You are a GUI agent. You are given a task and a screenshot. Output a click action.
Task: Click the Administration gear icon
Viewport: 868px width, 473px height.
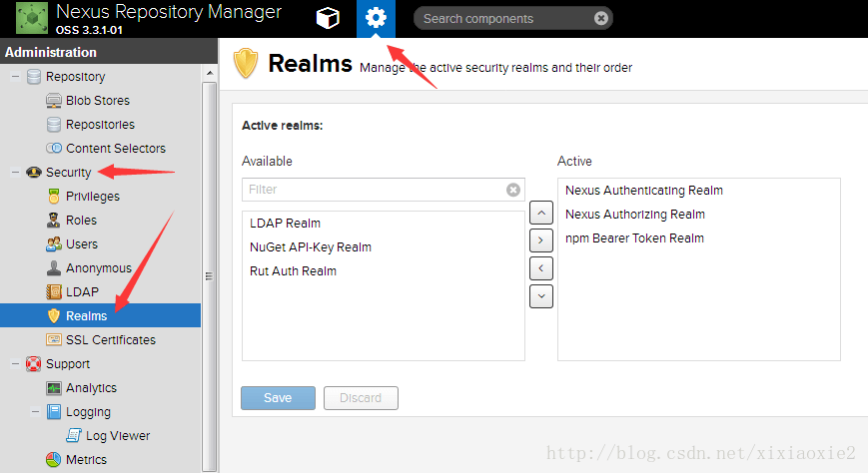coord(376,18)
